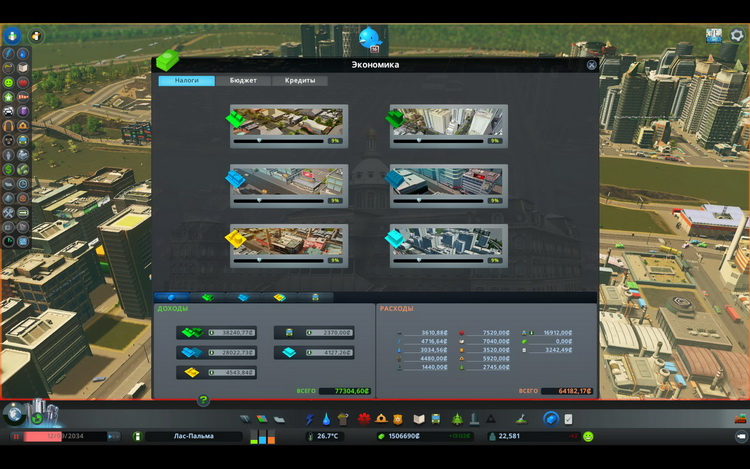This screenshot has height=469, width=750.
Task: Click commercial income value 28022,73
Action: pyautogui.click(x=232, y=352)
